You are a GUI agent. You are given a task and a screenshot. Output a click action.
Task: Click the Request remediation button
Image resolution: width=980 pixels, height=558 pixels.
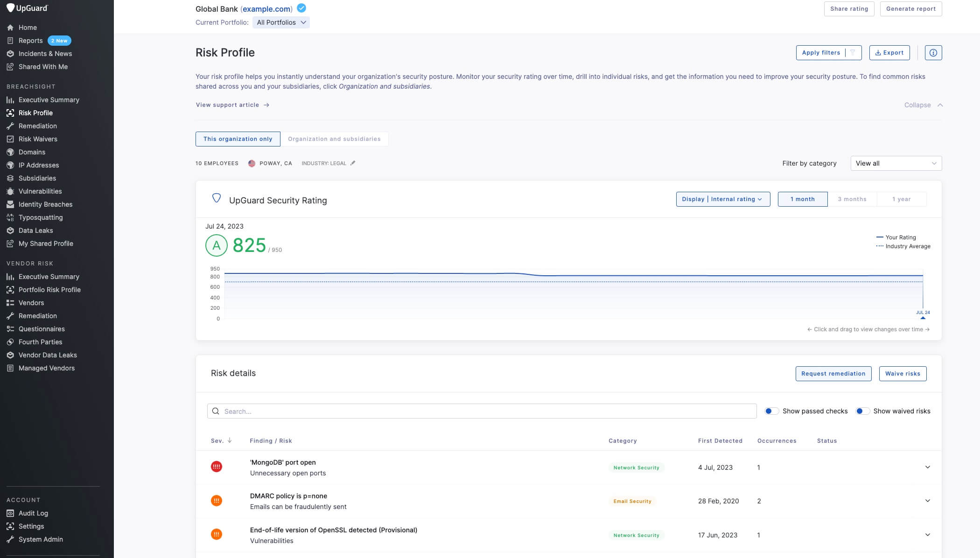click(x=833, y=374)
